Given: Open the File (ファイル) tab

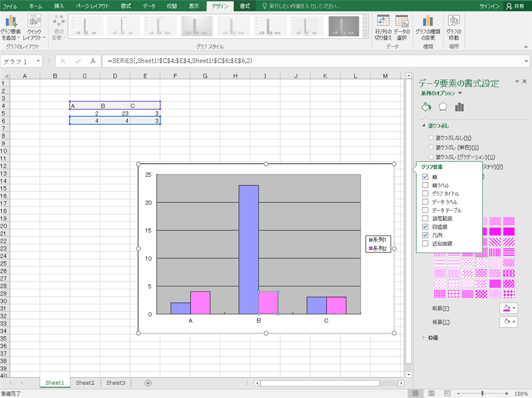Looking at the screenshot, I should pos(10,6).
